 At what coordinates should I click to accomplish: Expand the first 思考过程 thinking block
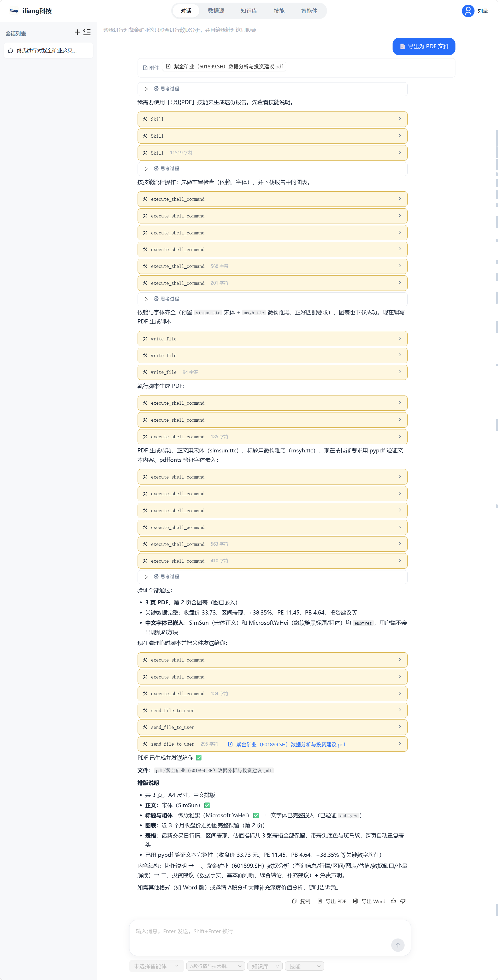pyautogui.click(x=272, y=89)
